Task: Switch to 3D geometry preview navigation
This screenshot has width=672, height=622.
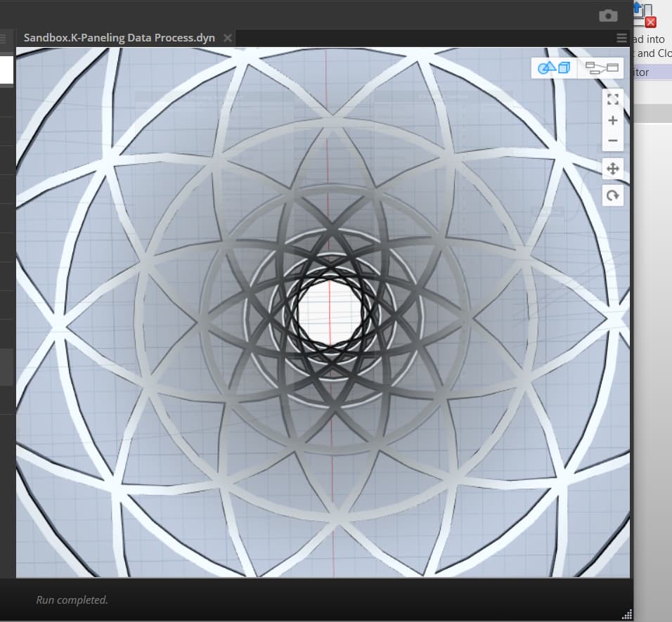Action: tap(554, 67)
